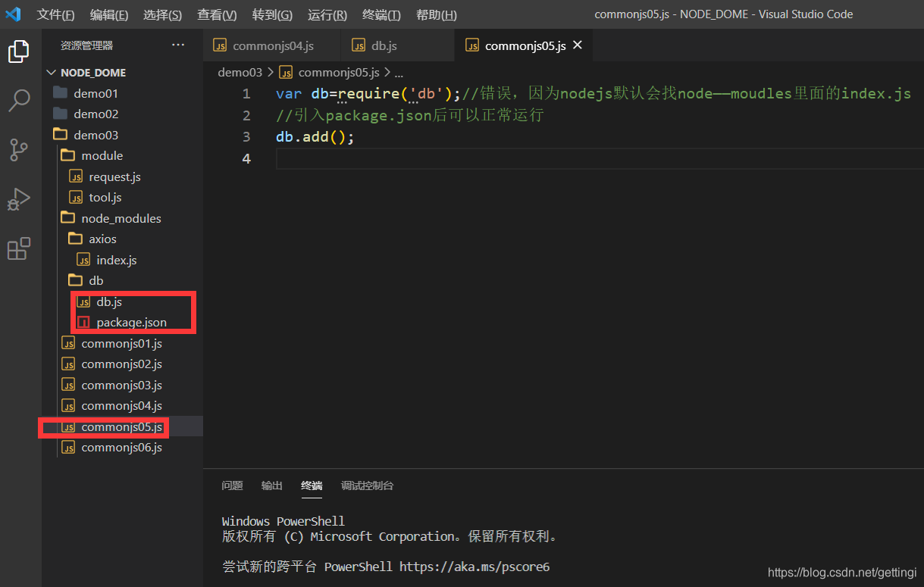924x587 pixels.
Task: Collapse the node_modules folder
Action: 122,218
